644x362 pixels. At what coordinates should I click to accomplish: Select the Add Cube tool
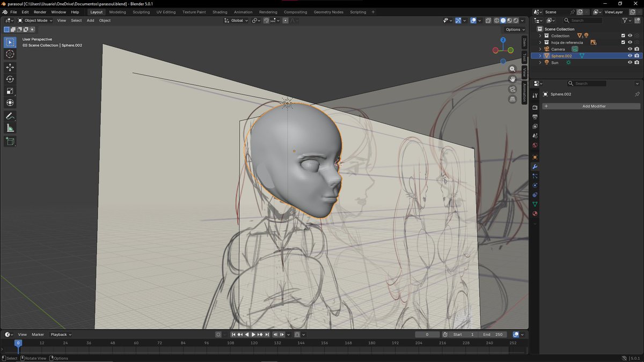coord(10,141)
